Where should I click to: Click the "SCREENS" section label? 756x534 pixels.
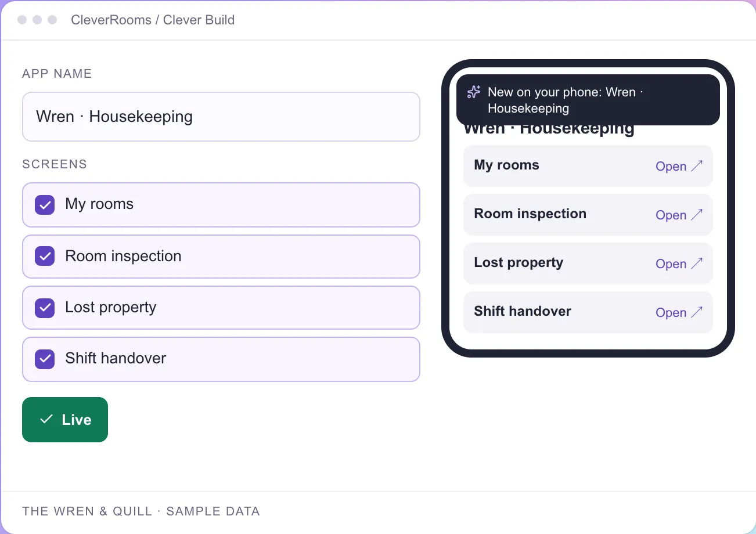[x=55, y=164]
